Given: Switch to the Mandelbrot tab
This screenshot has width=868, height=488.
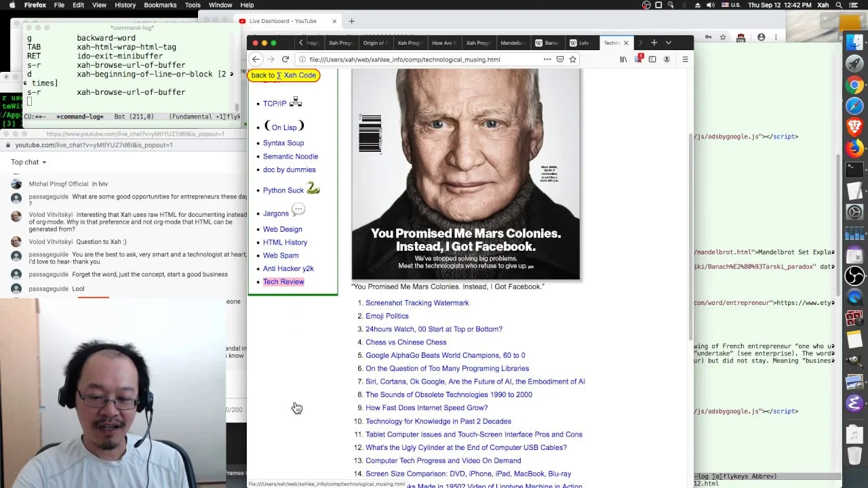Looking at the screenshot, I should pyautogui.click(x=513, y=43).
